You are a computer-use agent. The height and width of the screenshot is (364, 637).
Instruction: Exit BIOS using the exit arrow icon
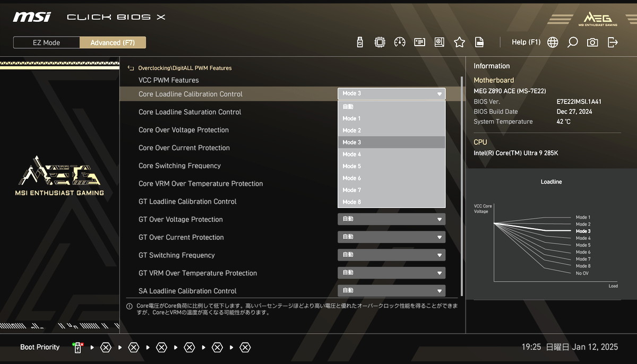613,42
